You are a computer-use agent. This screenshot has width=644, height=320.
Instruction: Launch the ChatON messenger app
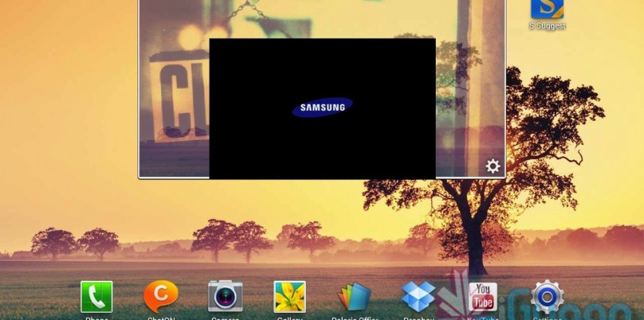point(161,297)
